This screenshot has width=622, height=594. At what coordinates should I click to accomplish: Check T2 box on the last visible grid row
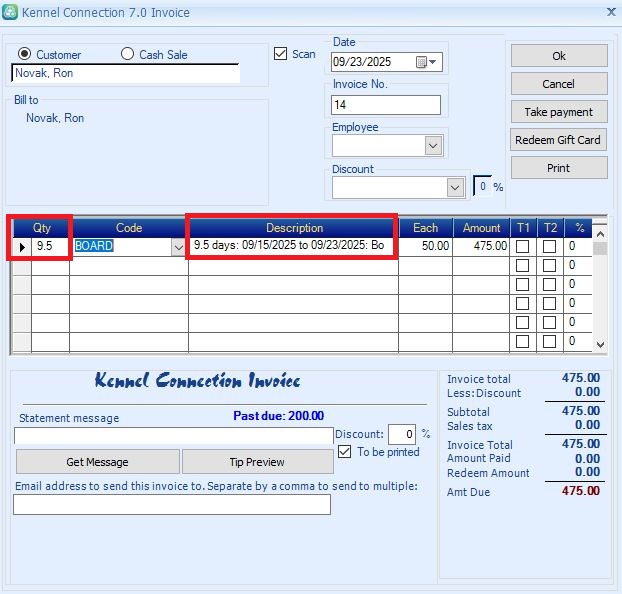[549, 341]
